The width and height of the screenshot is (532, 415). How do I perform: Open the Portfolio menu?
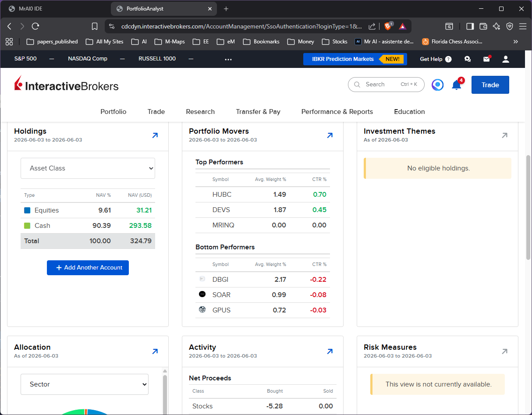(113, 112)
